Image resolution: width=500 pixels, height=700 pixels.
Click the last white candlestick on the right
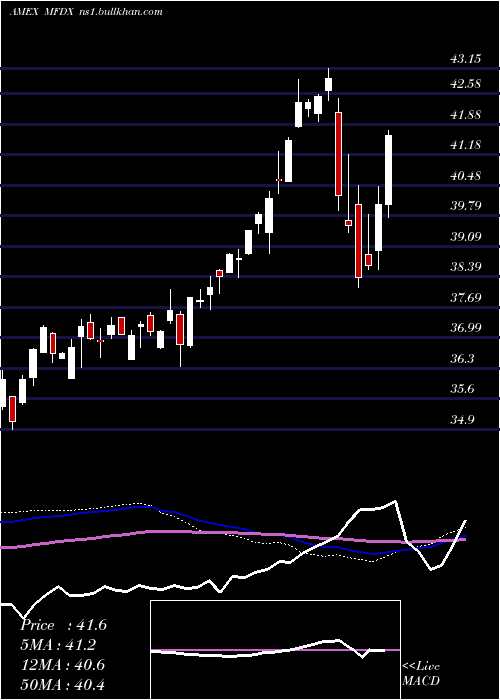pos(389,170)
